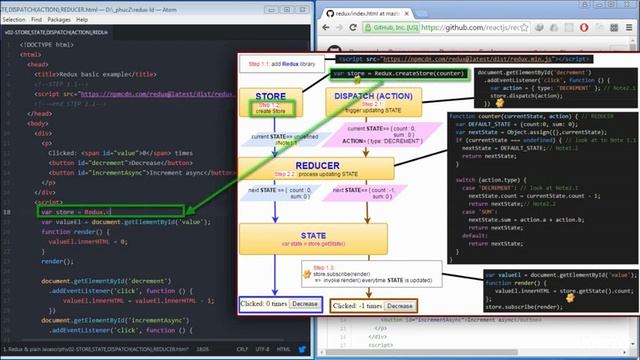The width and height of the screenshot is (640, 360).
Task: Click the getElementById('incrementAsync') line
Action: pos(115,320)
